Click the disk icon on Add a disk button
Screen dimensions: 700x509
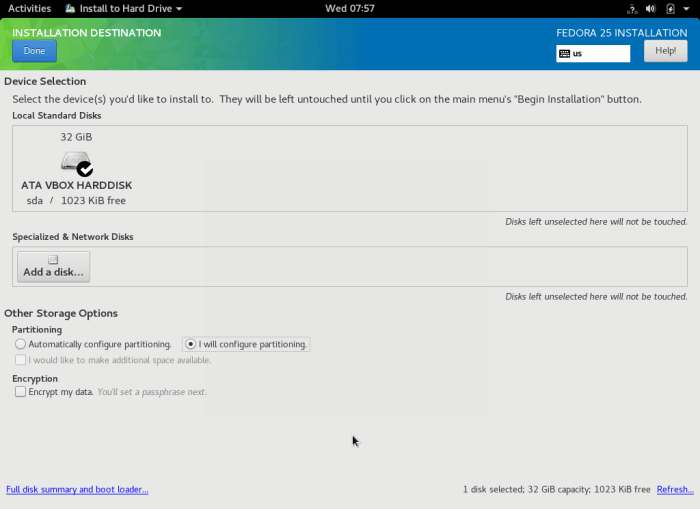tap(53, 260)
